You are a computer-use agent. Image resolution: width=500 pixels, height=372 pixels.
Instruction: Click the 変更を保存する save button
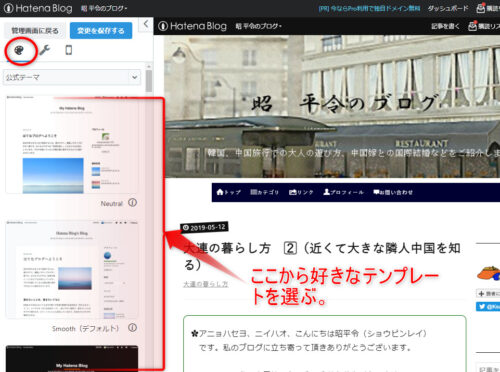click(x=101, y=31)
